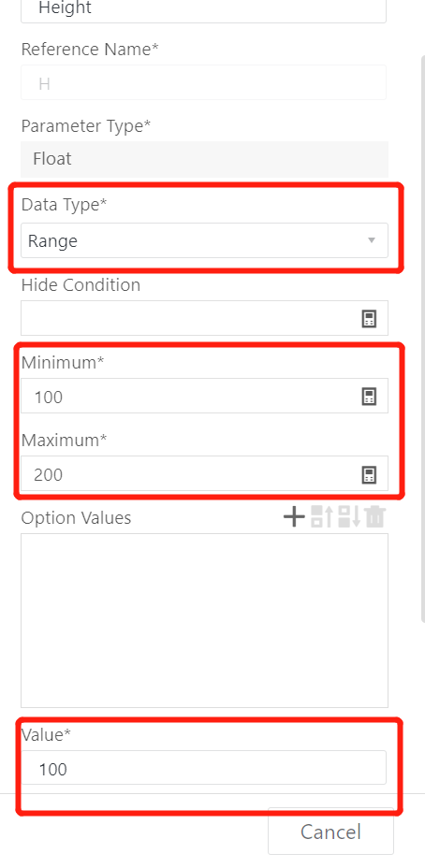Click the move option down icon
The image size is (425, 868).
coord(349,517)
